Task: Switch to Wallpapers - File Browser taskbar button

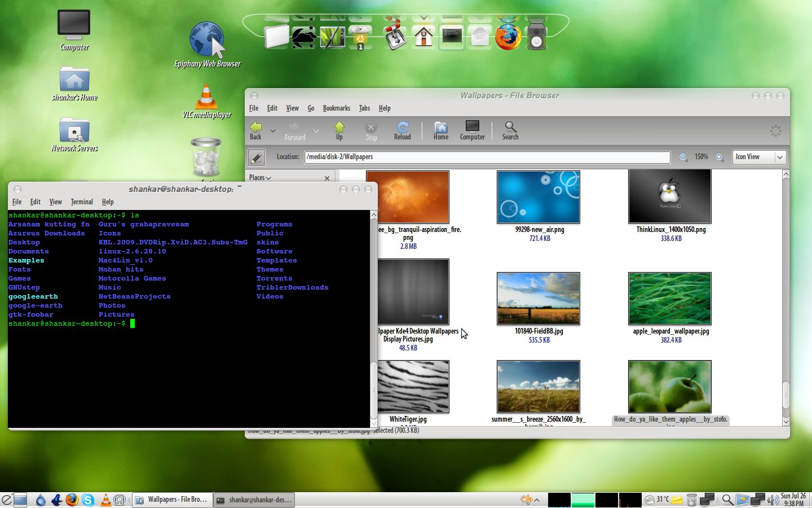Action: [172, 500]
